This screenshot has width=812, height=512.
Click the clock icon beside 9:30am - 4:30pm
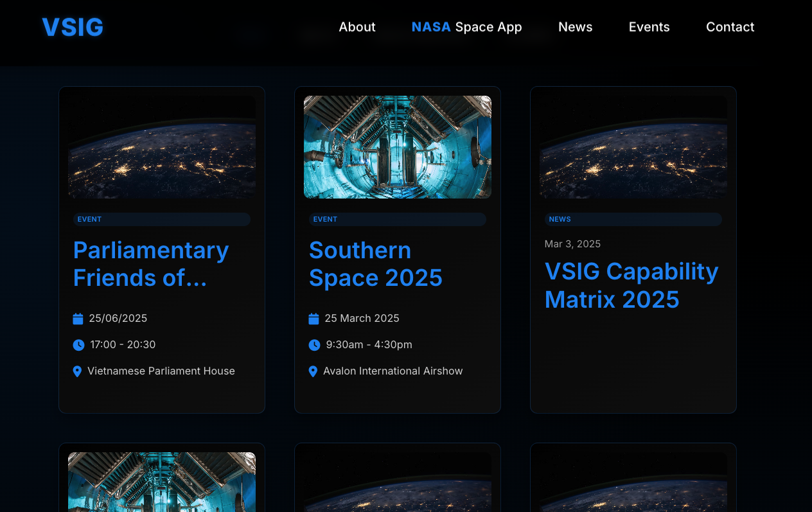[314, 345]
